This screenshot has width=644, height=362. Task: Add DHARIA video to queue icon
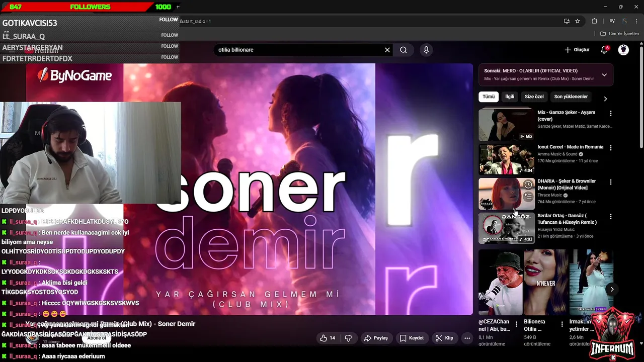tap(528, 197)
